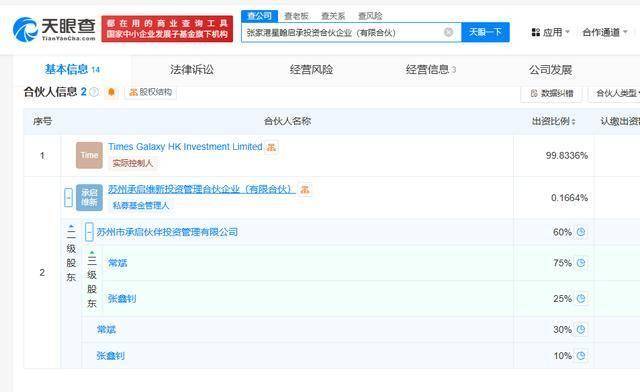Image resolution: width=640 pixels, height=392 pixels.
Task: Click the 承启维新 logo thumbnail
Action: tap(89, 198)
